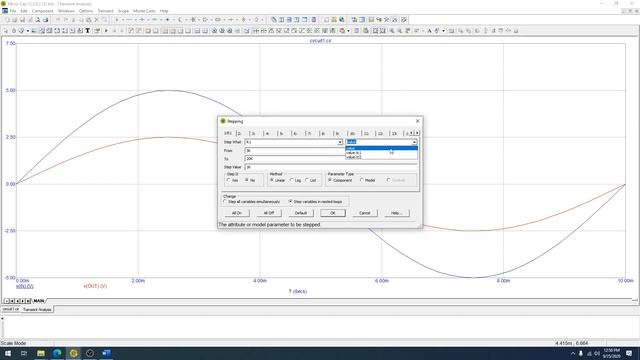Select Step all variables simultaneously option

251,202
